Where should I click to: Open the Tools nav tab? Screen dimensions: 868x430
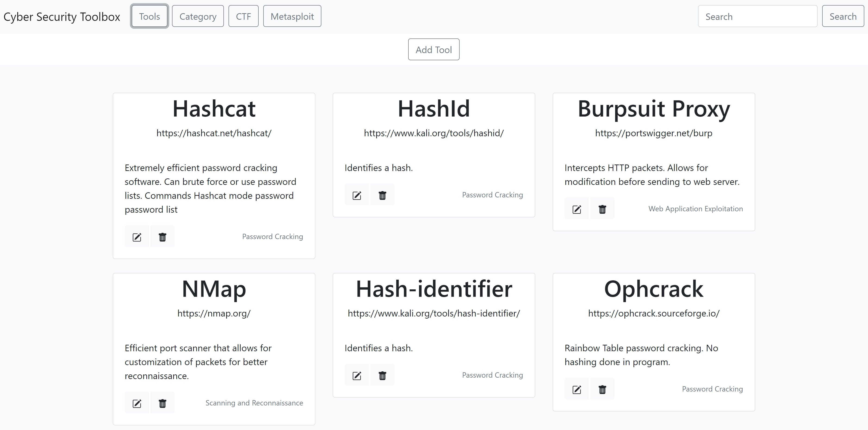(x=150, y=16)
